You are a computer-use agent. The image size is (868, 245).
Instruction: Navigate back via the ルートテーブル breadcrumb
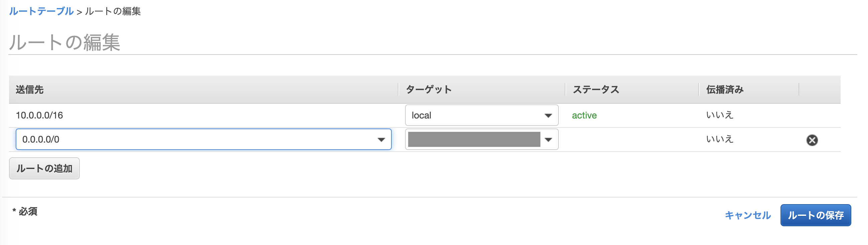pyautogui.click(x=40, y=11)
